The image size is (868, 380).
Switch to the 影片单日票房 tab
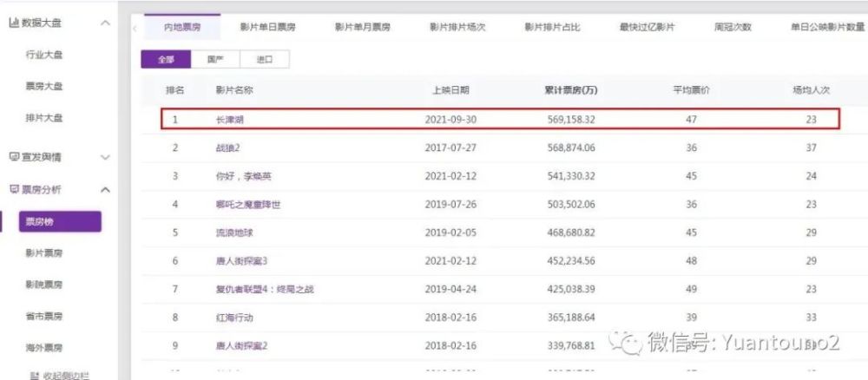click(x=267, y=27)
